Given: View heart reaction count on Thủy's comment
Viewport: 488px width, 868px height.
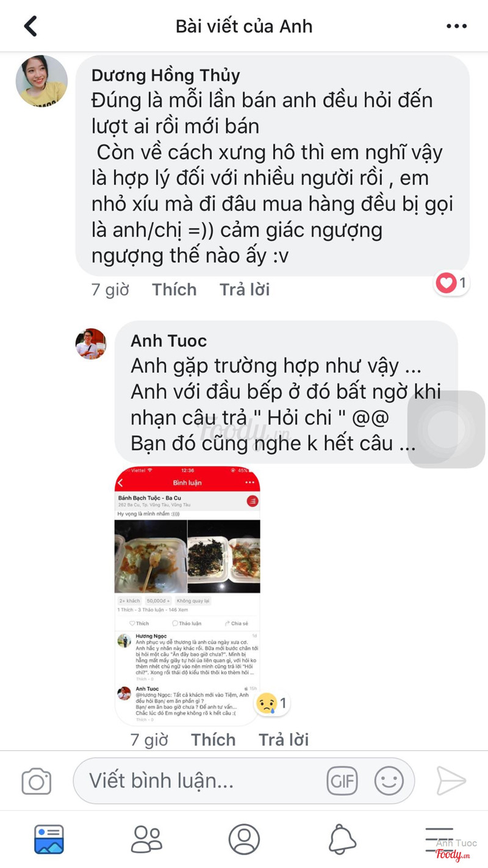Looking at the screenshot, I should (x=452, y=283).
